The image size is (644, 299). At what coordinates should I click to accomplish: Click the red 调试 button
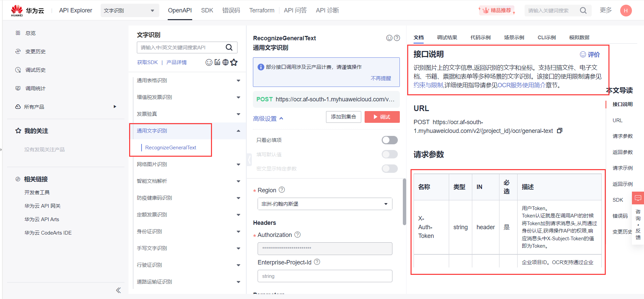click(x=382, y=117)
